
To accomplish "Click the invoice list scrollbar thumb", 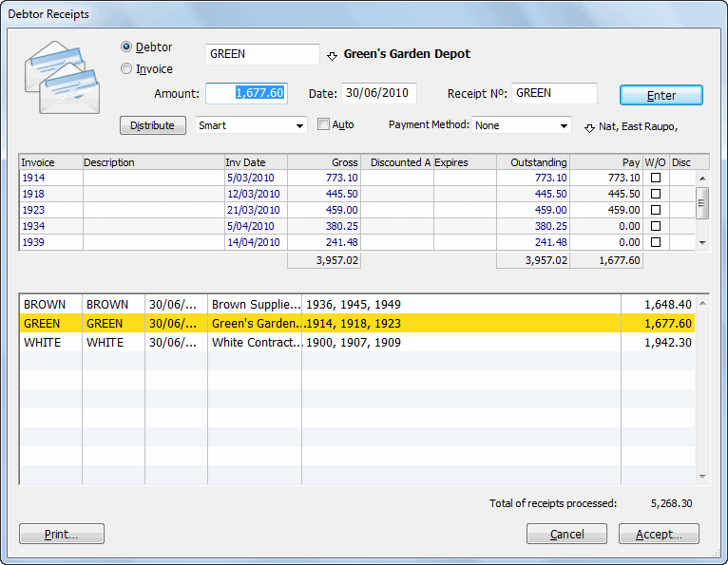I will 702,202.
